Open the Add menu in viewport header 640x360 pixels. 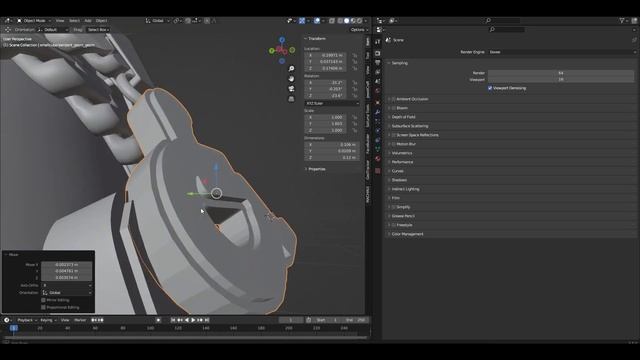[88, 20]
